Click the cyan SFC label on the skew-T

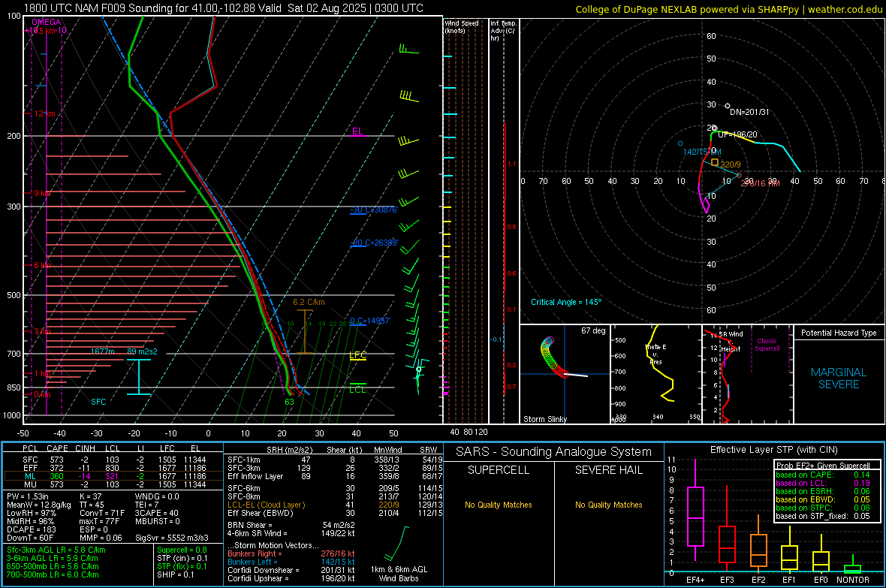pyautogui.click(x=98, y=402)
